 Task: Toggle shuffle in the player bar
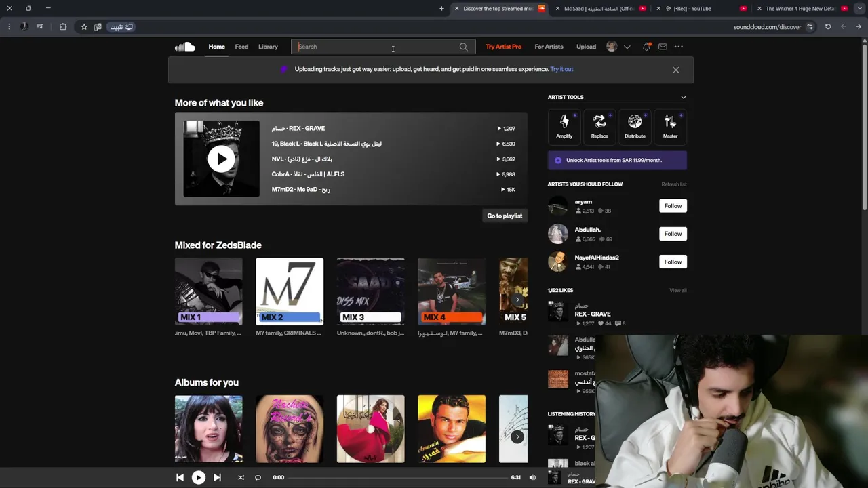point(241,477)
